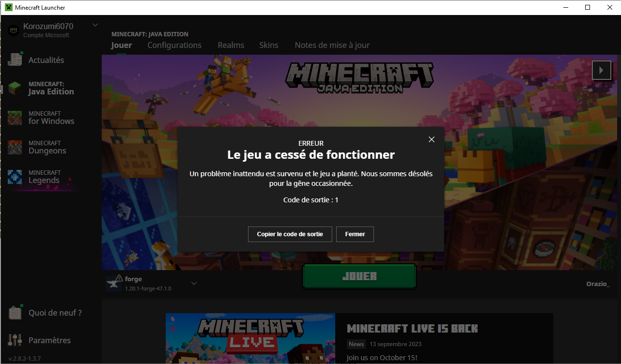Expand the Korozumi6070 account dropdown chevron
621x364 pixels.
(95, 25)
